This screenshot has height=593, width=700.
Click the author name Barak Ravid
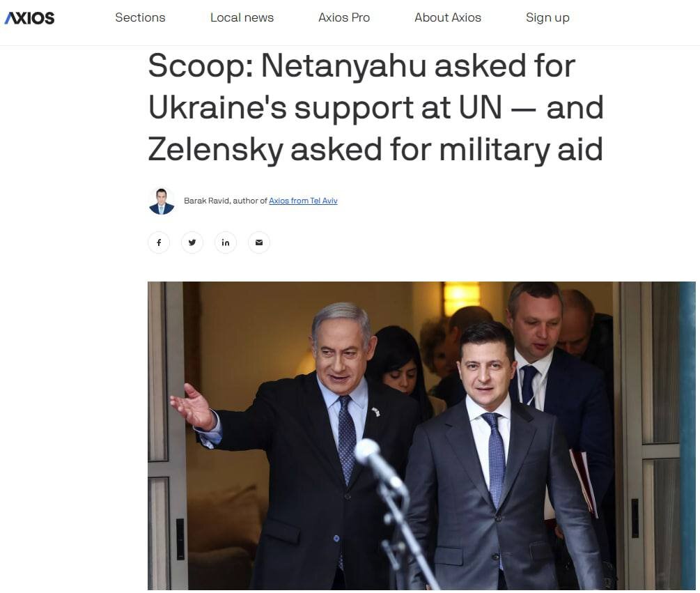coord(206,201)
